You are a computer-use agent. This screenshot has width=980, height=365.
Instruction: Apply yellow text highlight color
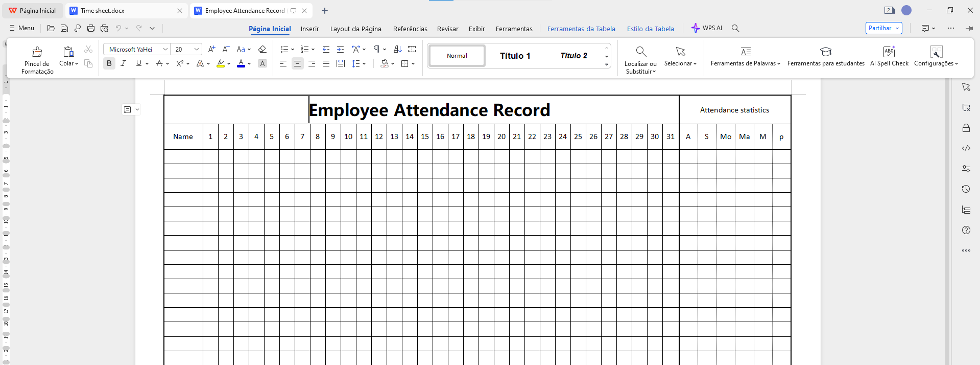click(220, 63)
